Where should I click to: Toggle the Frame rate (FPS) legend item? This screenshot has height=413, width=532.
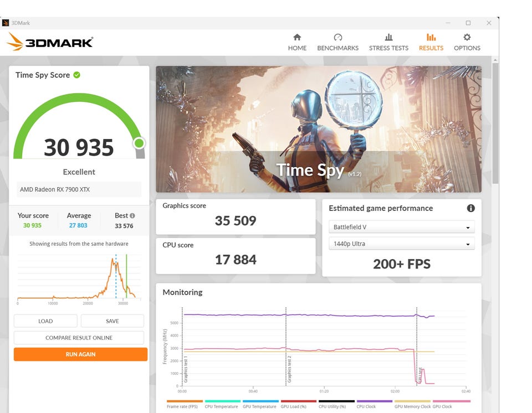click(x=183, y=404)
